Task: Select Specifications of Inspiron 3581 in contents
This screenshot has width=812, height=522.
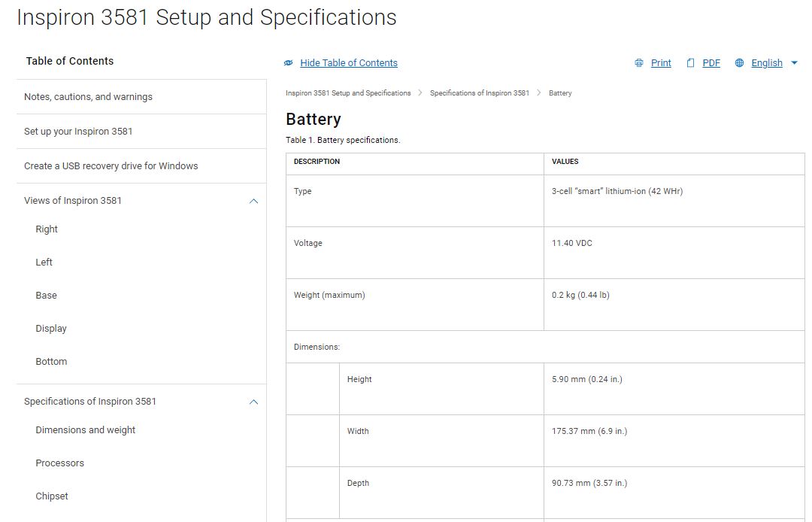Action: [90, 402]
